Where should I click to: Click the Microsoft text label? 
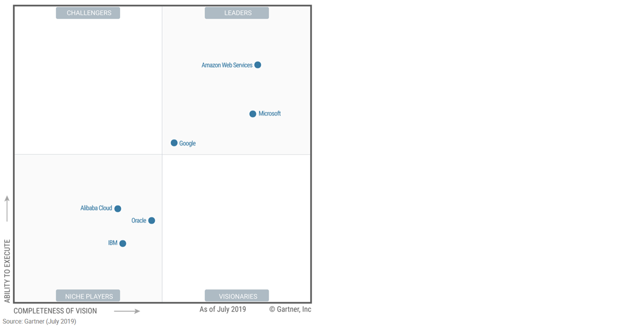(270, 114)
